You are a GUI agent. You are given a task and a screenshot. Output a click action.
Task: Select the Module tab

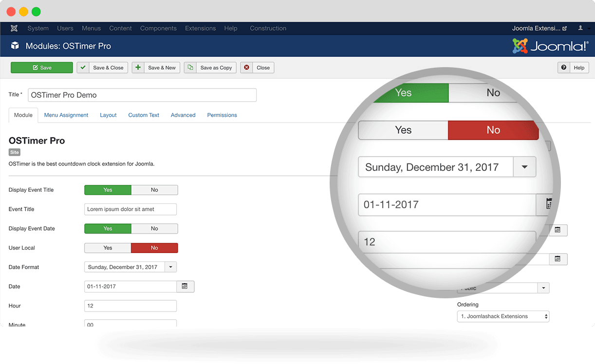click(x=23, y=115)
